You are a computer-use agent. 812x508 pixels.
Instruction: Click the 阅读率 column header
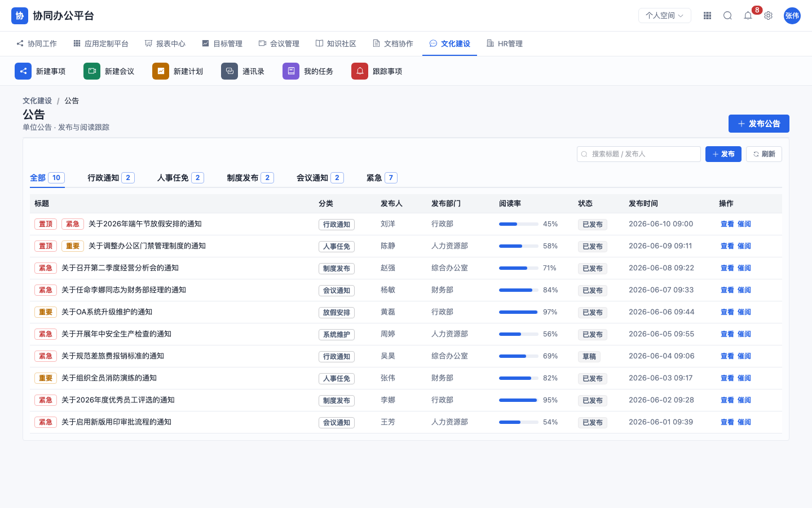click(x=510, y=203)
